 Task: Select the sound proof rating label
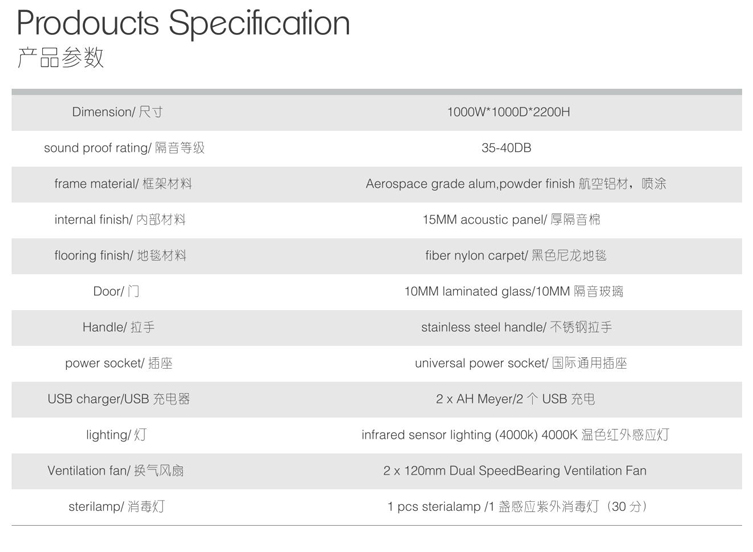pos(124,147)
